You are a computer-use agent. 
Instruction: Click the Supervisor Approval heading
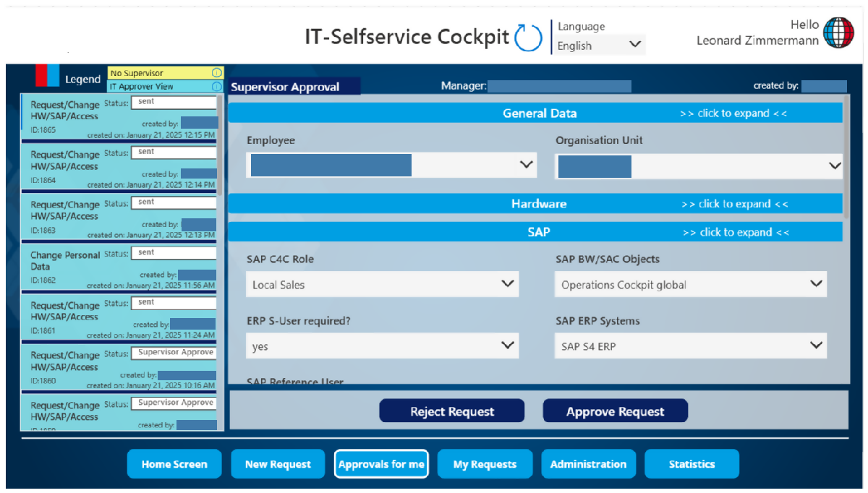pyautogui.click(x=285, y=87)
